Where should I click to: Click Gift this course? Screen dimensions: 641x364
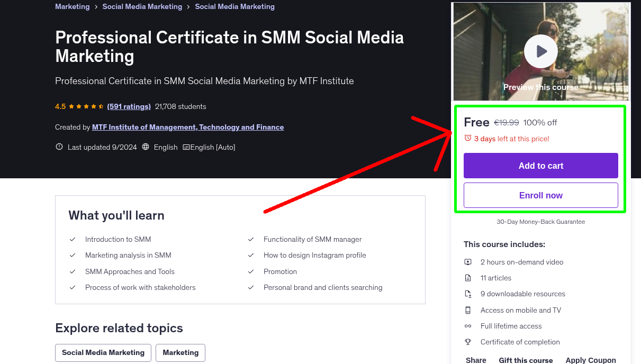(526, 360)
